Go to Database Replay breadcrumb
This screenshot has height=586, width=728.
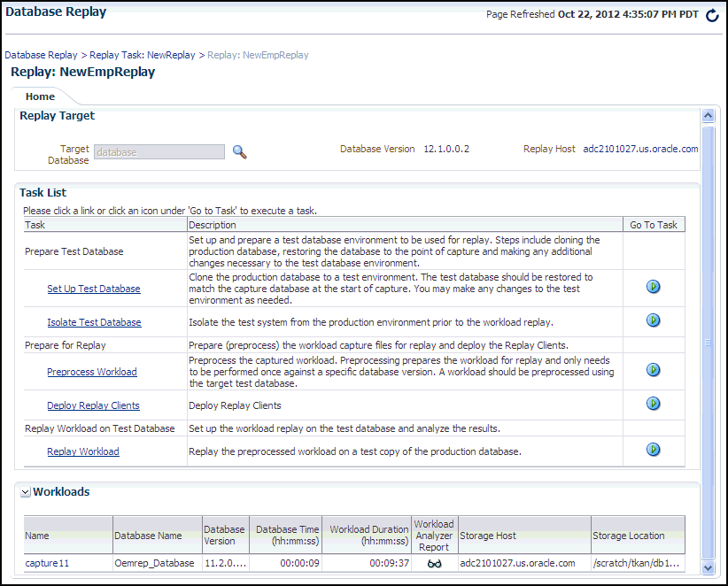click(41, 55)
